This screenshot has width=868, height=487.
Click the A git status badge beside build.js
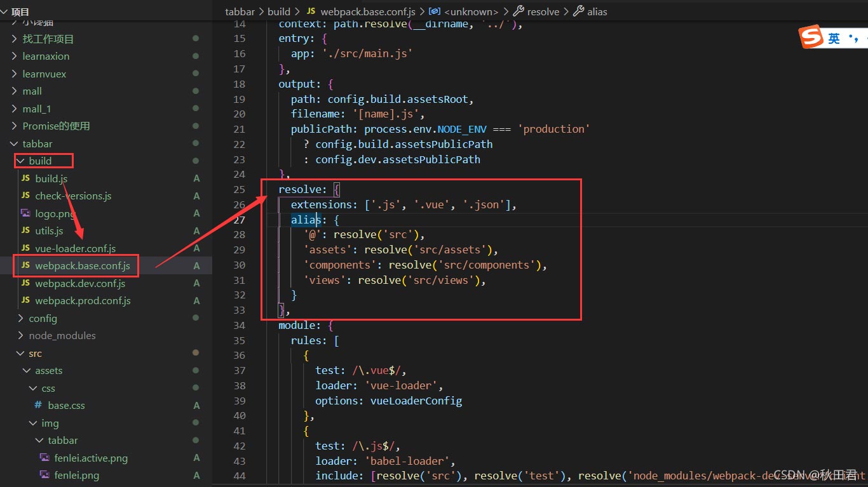pos(196,178)
